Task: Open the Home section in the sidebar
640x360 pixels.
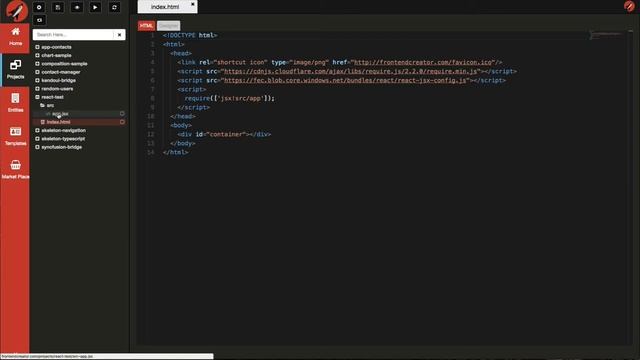Action: [15, 36]
